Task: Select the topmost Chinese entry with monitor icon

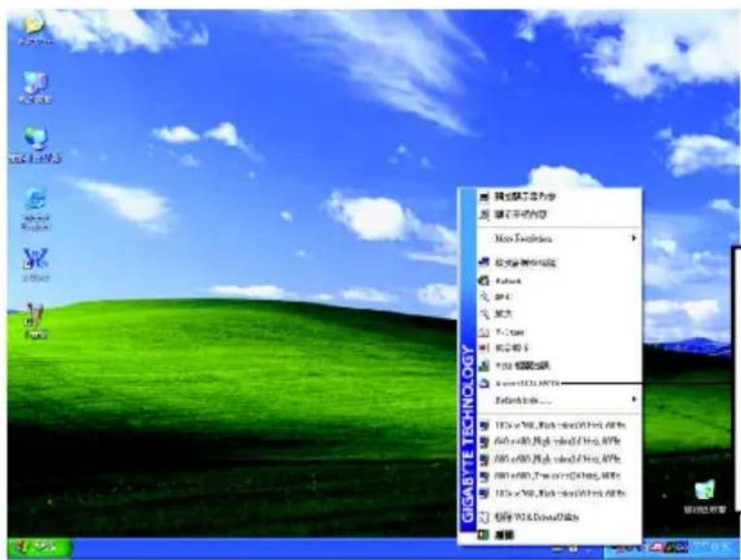Action: point(559,197)
